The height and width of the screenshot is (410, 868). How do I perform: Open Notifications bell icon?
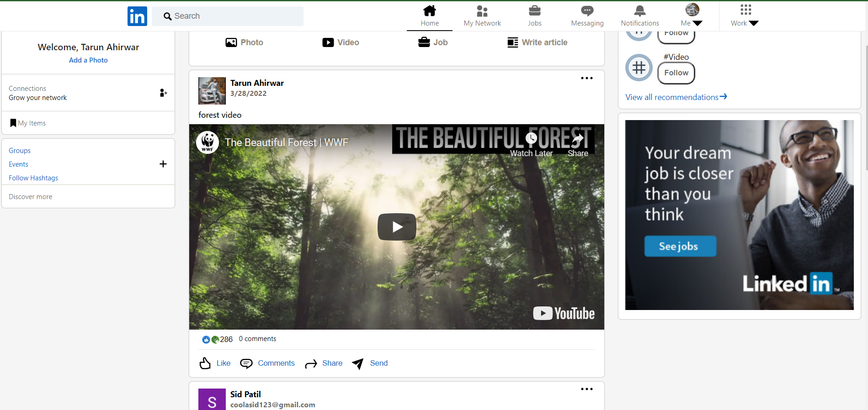(639, 11)
